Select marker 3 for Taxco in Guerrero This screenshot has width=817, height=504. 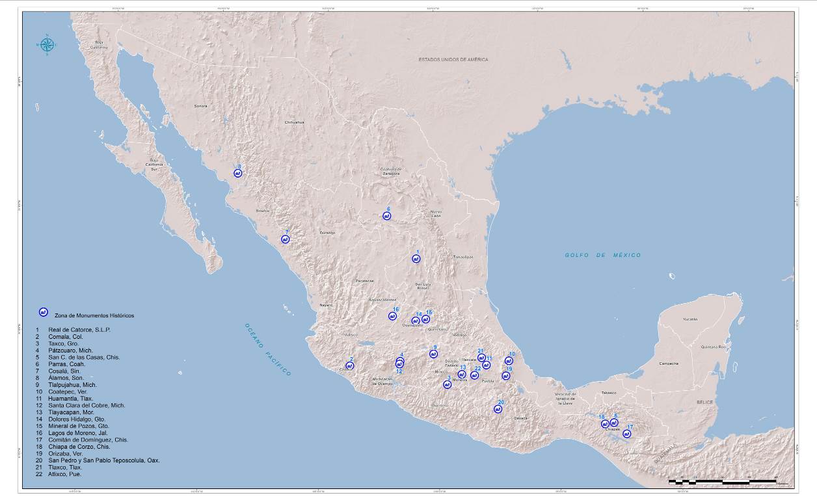[x=447, y=384]
